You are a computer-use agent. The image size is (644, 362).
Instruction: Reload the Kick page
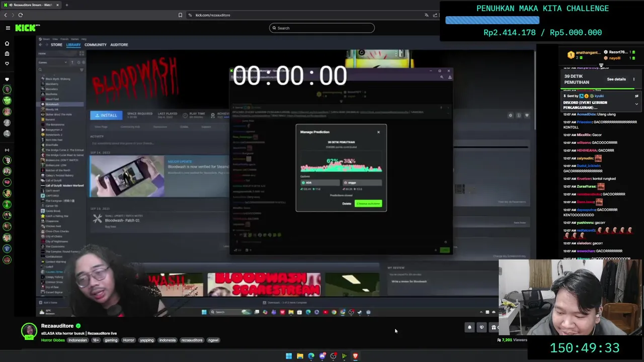point(21,15)
